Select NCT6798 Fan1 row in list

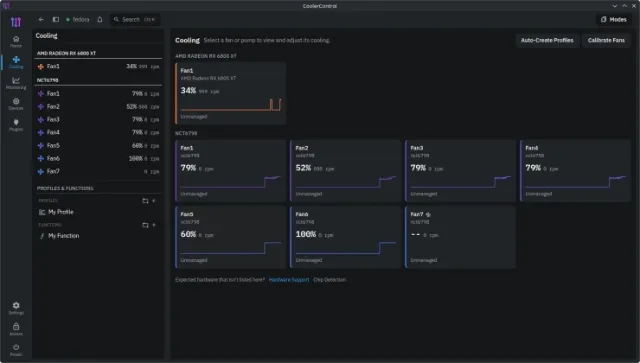[x=98, y=94]
